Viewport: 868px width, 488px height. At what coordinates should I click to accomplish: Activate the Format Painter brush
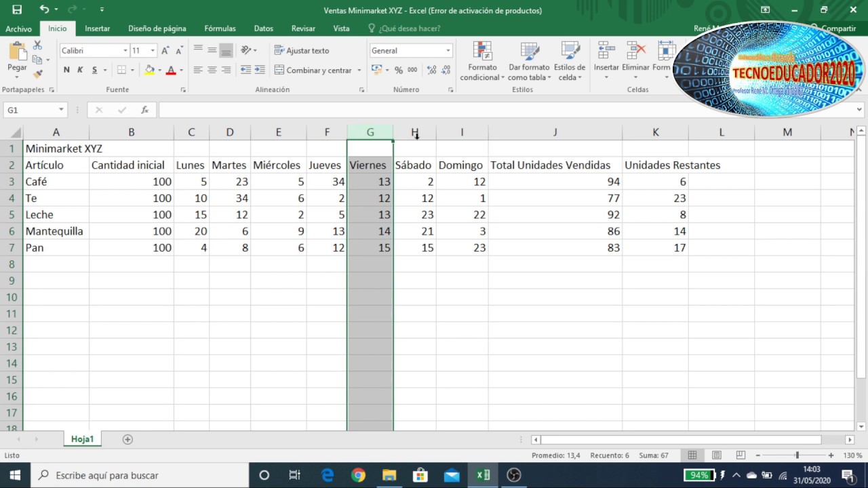(x=37, y=73)
